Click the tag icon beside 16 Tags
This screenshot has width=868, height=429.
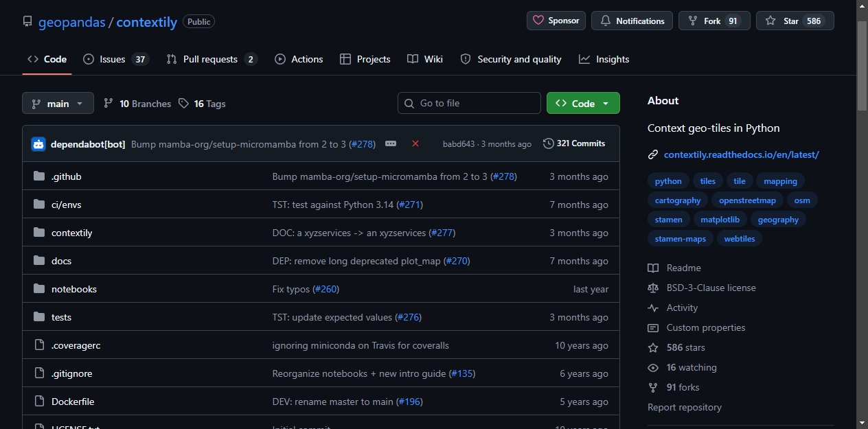tap(183, 103)
